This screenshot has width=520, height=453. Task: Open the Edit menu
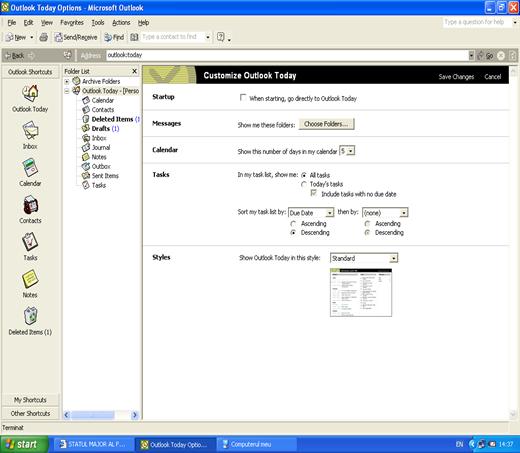28,23
